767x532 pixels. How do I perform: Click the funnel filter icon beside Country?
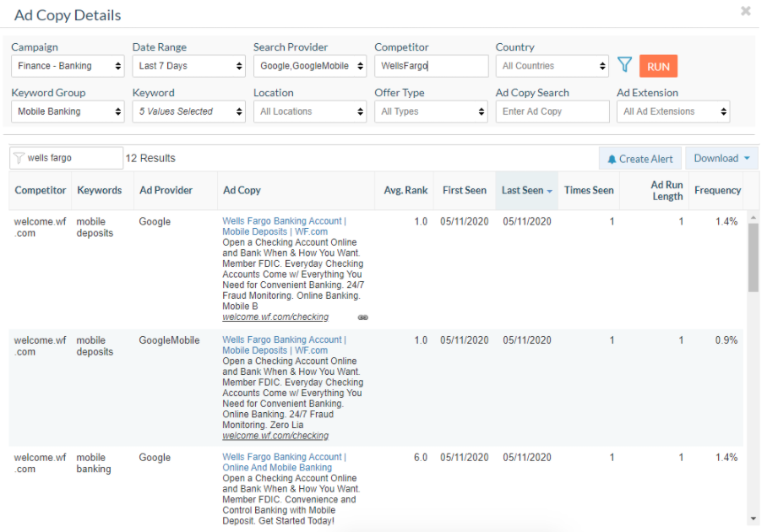pyautogui.click(x=624, y=64)
